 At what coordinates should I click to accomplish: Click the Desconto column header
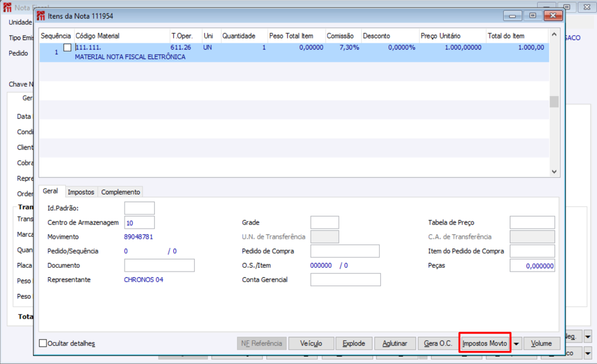(x=390, y=36)
